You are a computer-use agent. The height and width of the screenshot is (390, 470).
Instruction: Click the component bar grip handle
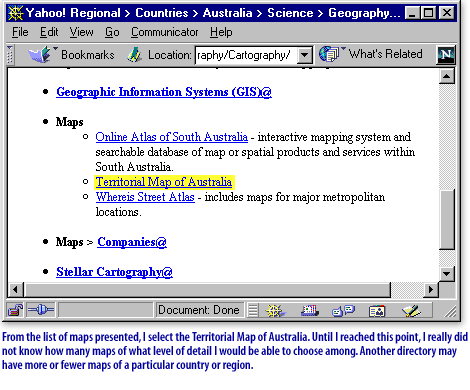tap(253, 311)
